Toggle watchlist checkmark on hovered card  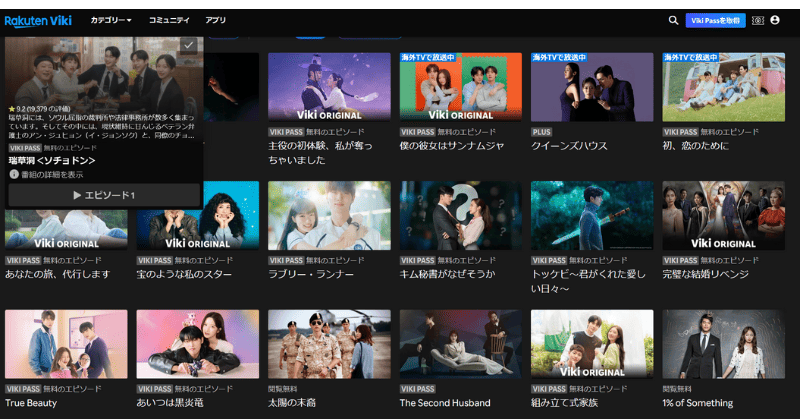tap(188, 45)
